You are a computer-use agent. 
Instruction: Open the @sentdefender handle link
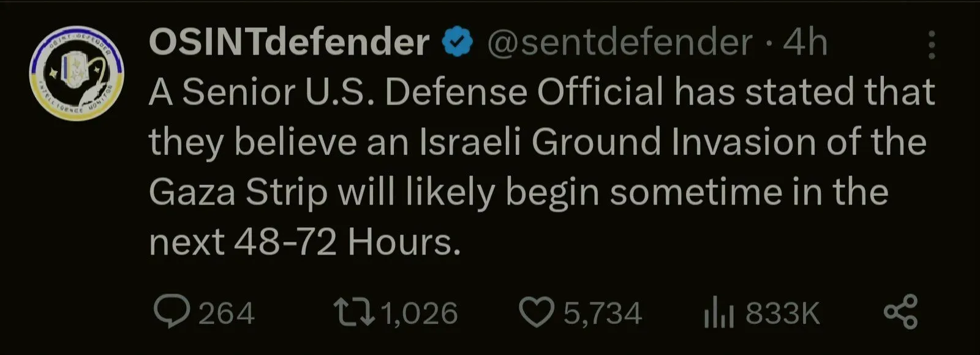(x=619, y=43)
